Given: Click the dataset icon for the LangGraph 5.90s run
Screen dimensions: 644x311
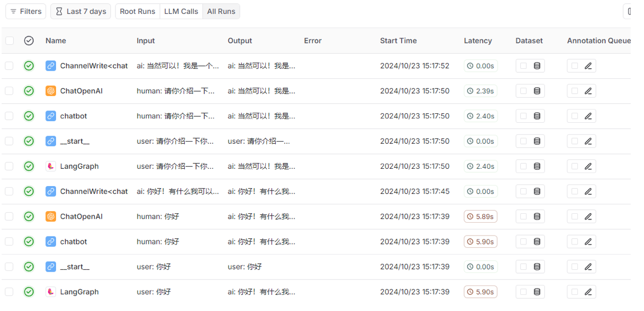Looking at the screenshot, I should pyautogui.click(x=537, y=292).
